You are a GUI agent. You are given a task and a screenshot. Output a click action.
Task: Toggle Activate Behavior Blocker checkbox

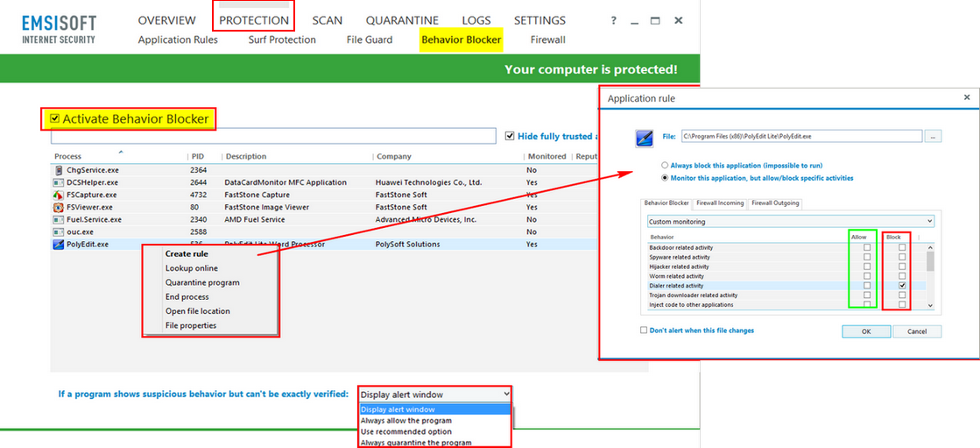[55, 118]
